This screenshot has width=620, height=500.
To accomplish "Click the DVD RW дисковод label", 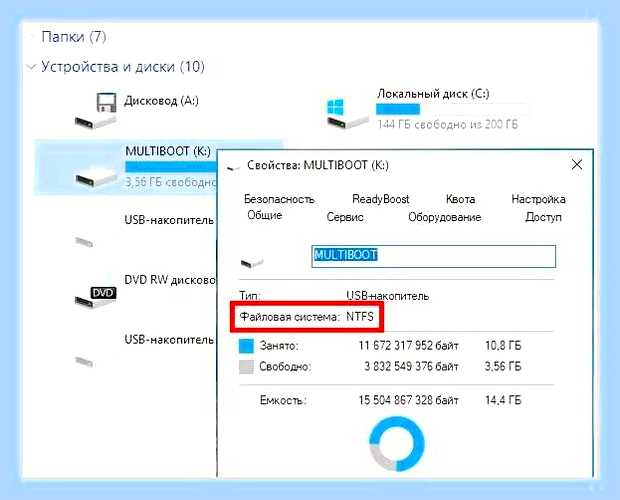I will coord(170,280).
